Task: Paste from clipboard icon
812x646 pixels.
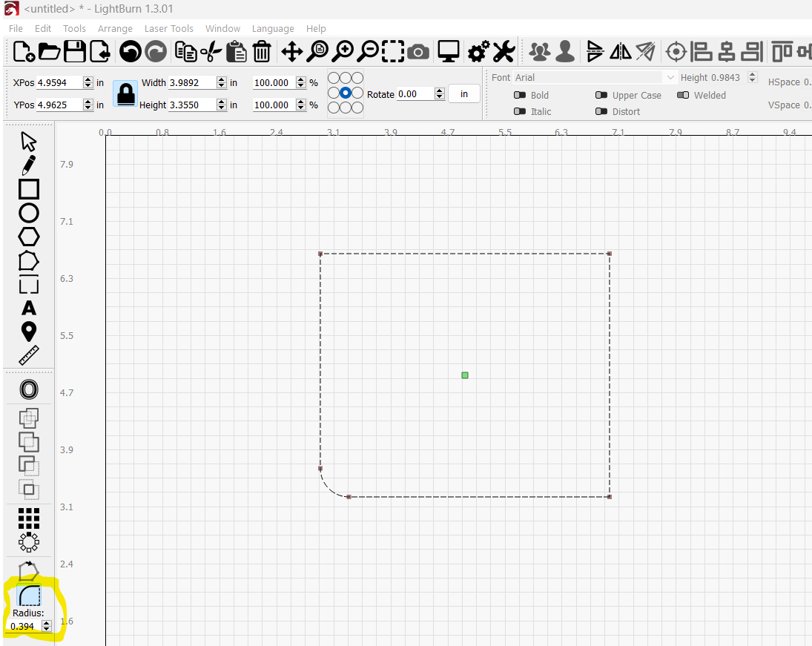Action: coord(237,52)
